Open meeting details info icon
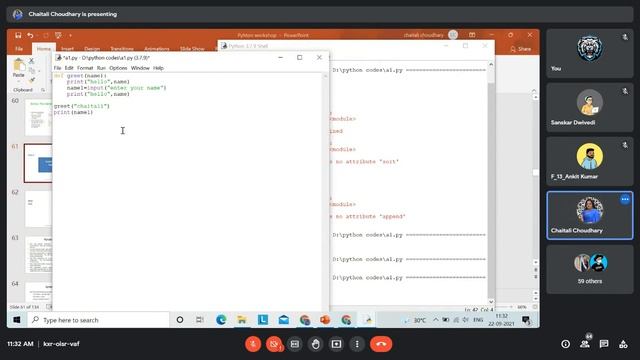 (565, 344)
